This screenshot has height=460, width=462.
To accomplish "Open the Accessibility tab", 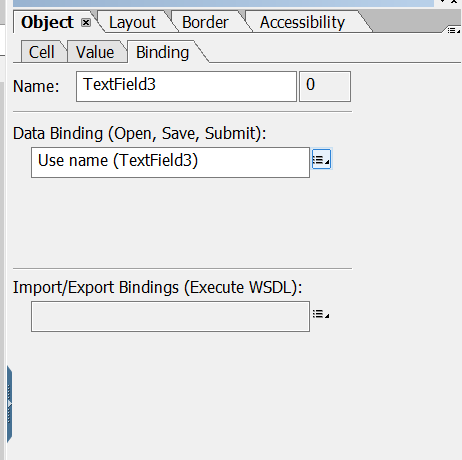I will coord(302,23).
